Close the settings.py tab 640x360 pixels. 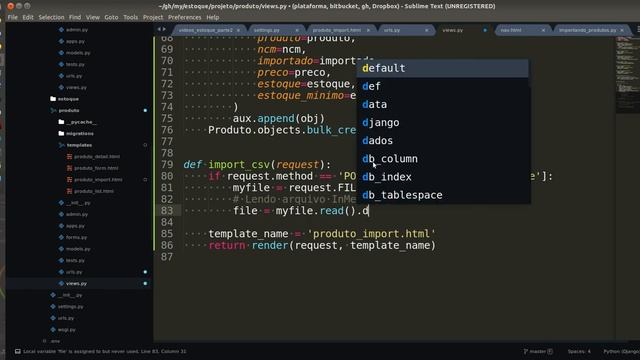pos(297,30)
